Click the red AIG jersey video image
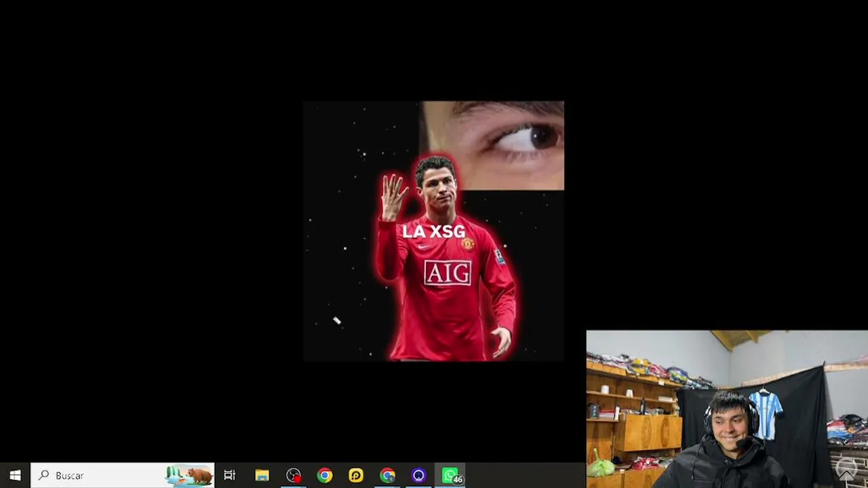This screenshot has height=488, width=868. click(433, 231)
